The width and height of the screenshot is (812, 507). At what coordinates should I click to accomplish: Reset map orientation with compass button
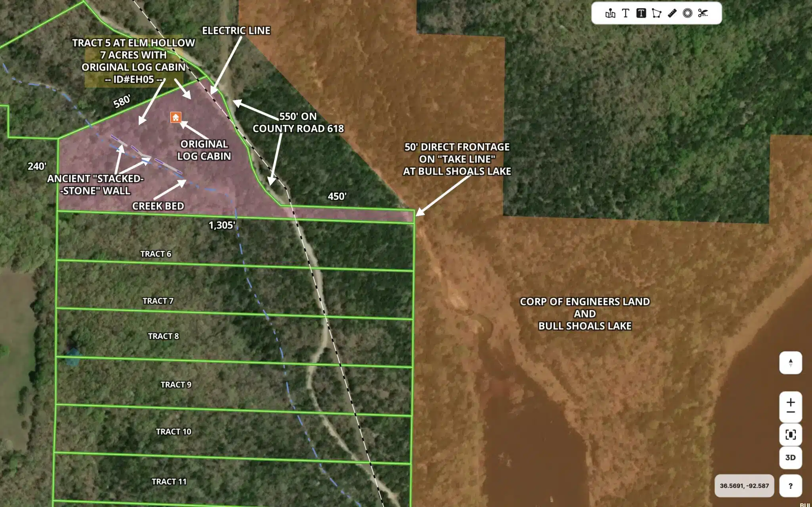791,363
